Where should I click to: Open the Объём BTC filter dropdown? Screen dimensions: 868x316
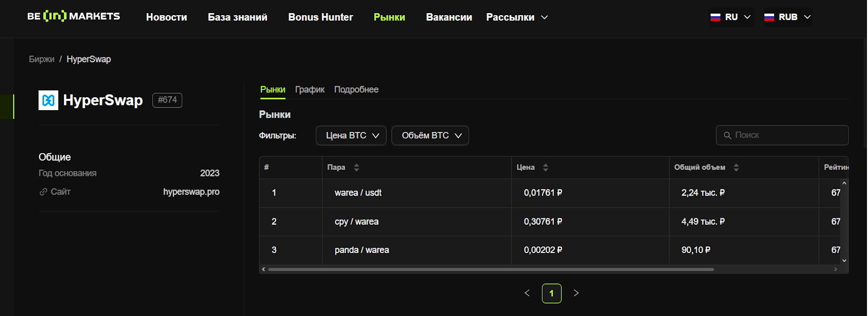430,136
